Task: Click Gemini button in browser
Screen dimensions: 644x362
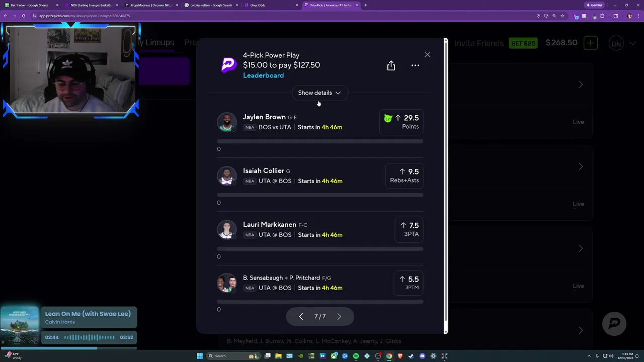Action: tap(594, 5)
